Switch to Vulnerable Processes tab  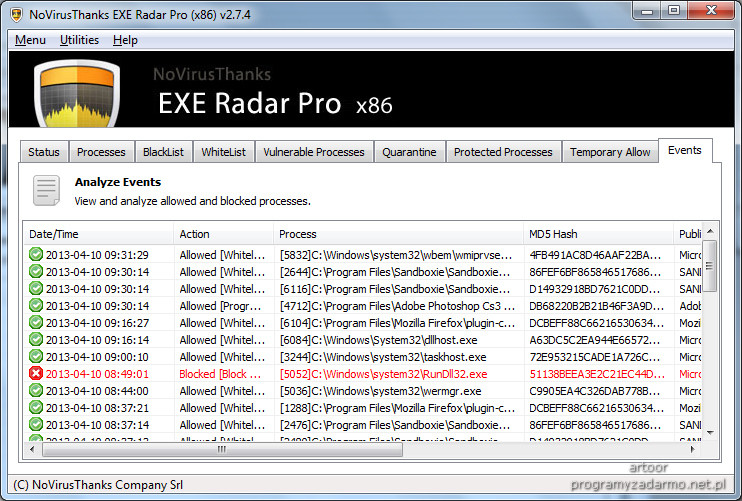pos(314,152)
